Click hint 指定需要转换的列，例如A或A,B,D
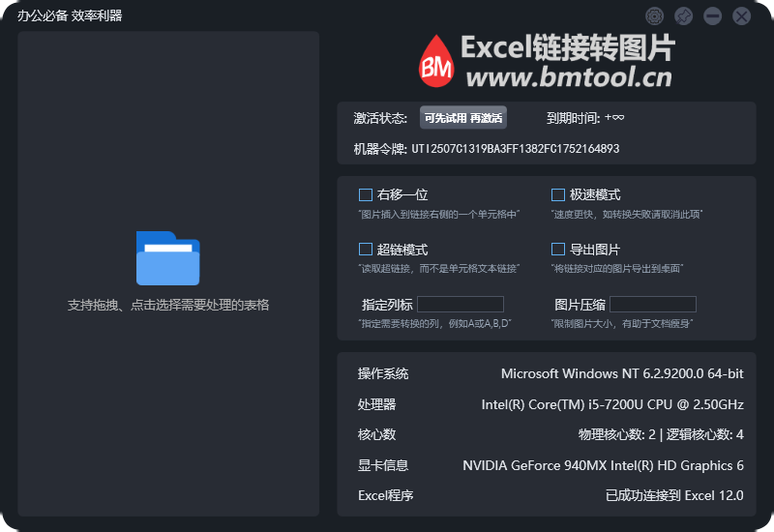 point(434,324)
